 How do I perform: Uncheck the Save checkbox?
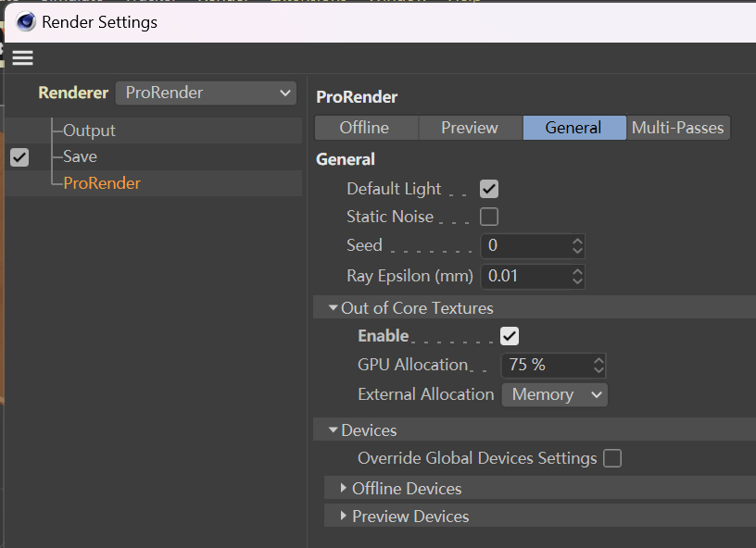[19, 157]
